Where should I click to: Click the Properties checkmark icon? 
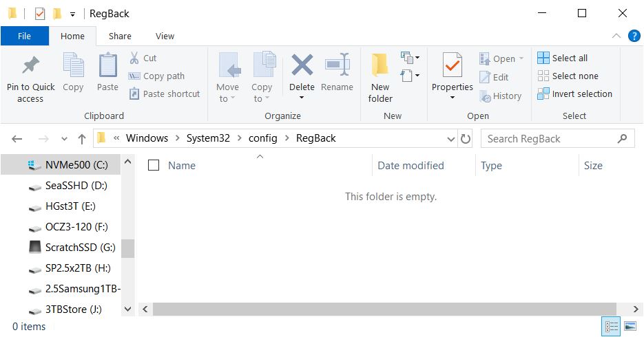tap(453, 65)
